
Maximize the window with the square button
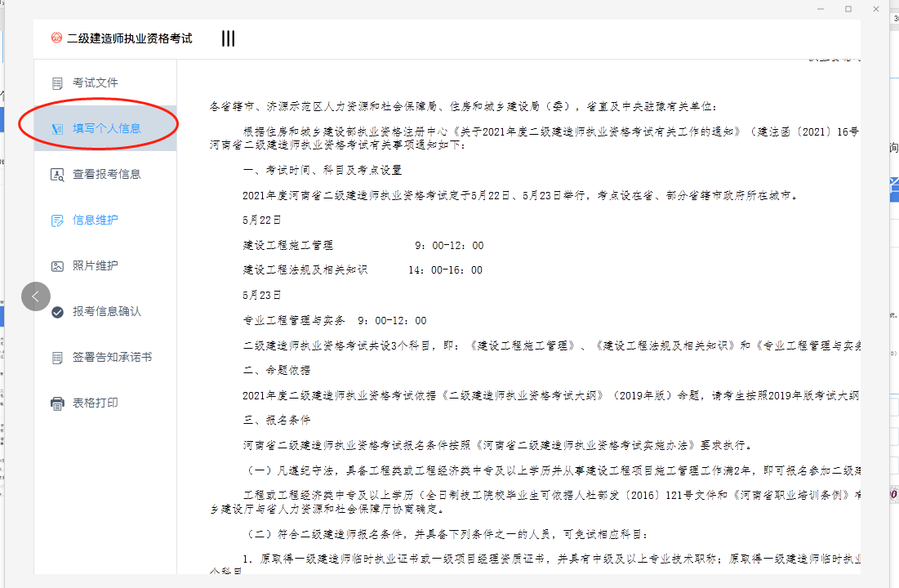[x=848, y=9]
